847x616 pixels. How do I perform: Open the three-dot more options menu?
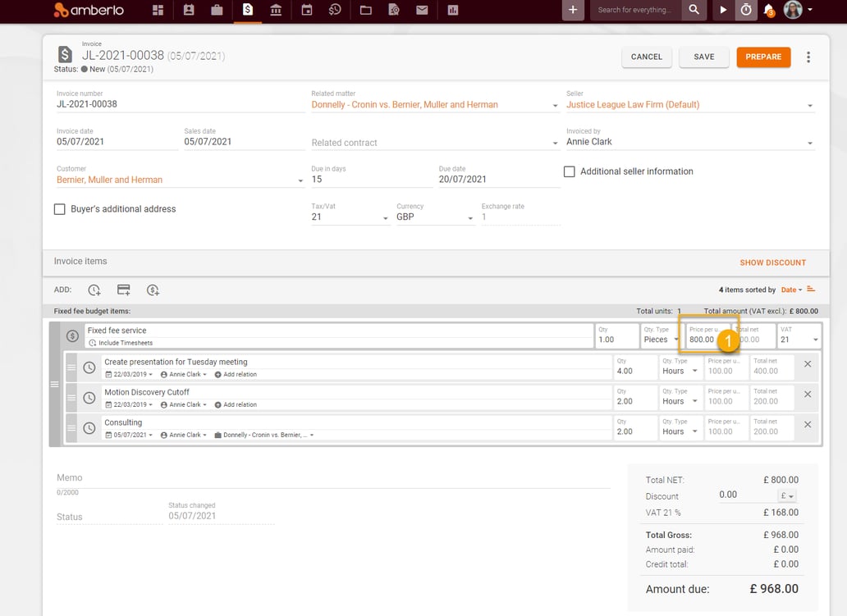coord(808,57)
